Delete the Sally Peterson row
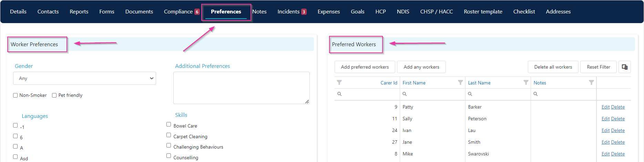This screenshot has height=162, width=644. (618, 119)
